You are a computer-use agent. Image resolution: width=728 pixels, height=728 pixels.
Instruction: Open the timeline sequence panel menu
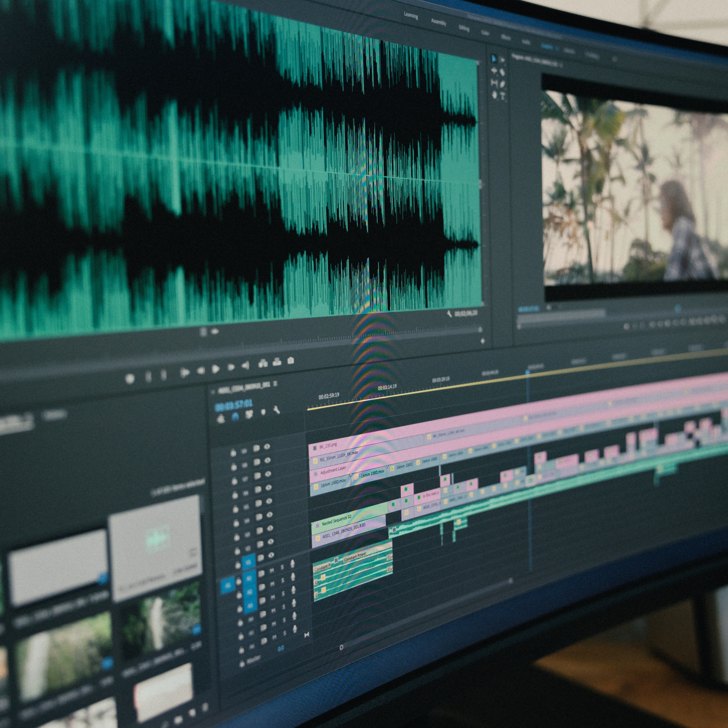point(275,384)
